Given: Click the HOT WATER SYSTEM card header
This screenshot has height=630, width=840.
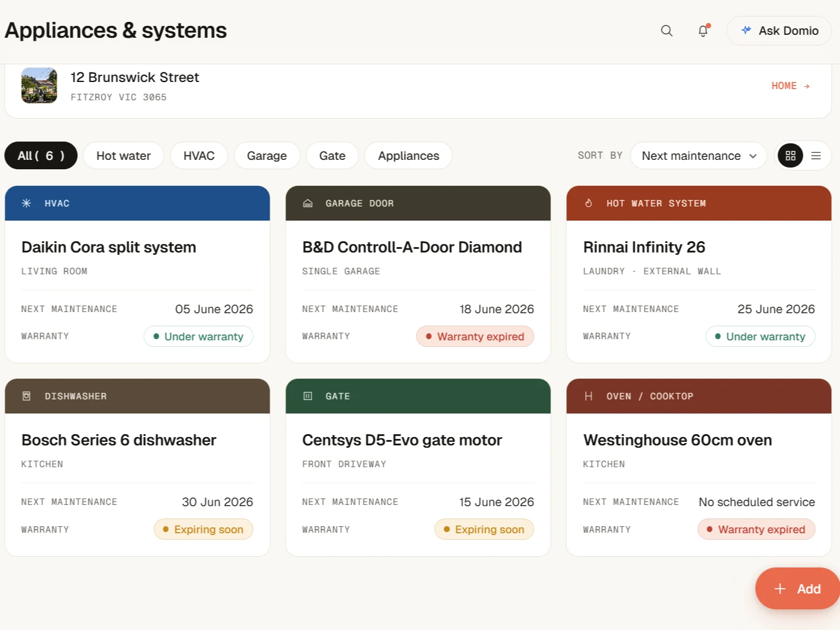Looking at the screenshot, I should pyautogui.click(x=699, y=204).
